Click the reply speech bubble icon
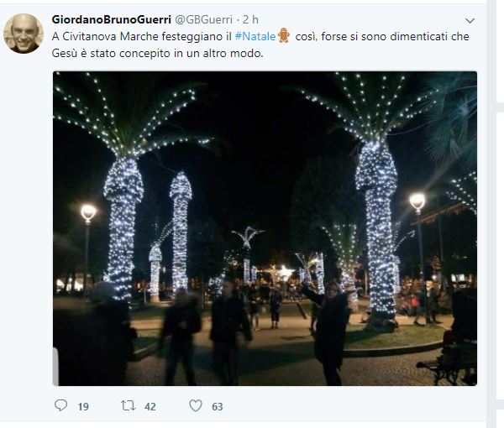Image resolution: width=504 pixels, height=428 pixels. pos(60,405)
